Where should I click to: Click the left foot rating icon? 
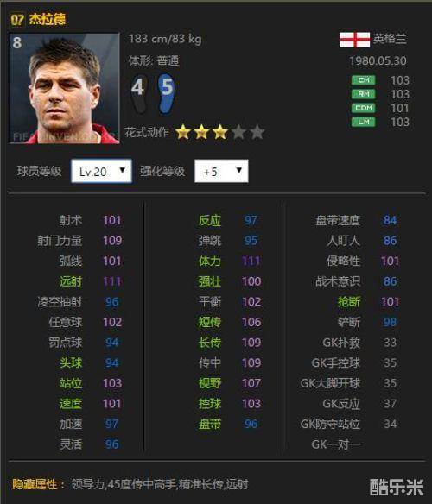click(x=139, y=93)
